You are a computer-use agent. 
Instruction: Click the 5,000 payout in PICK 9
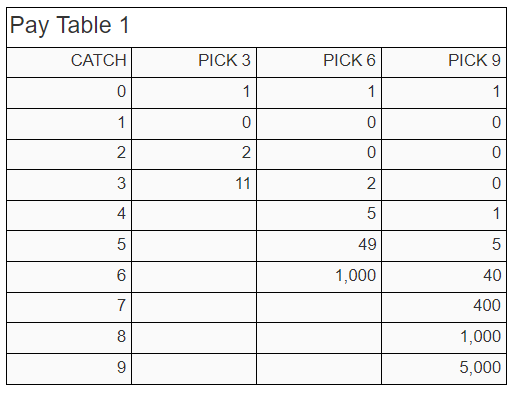pyautogui.click(x=480, y=367)
